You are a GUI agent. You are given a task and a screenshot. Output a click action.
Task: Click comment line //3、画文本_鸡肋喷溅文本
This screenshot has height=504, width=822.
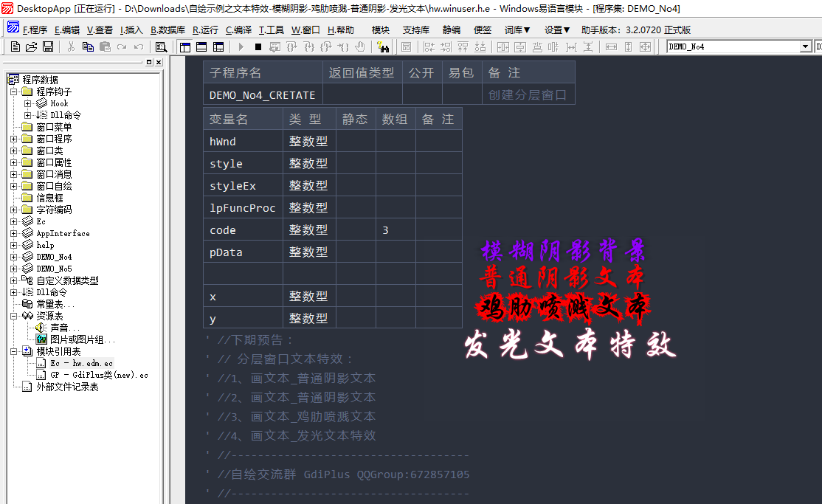[297, 416]
